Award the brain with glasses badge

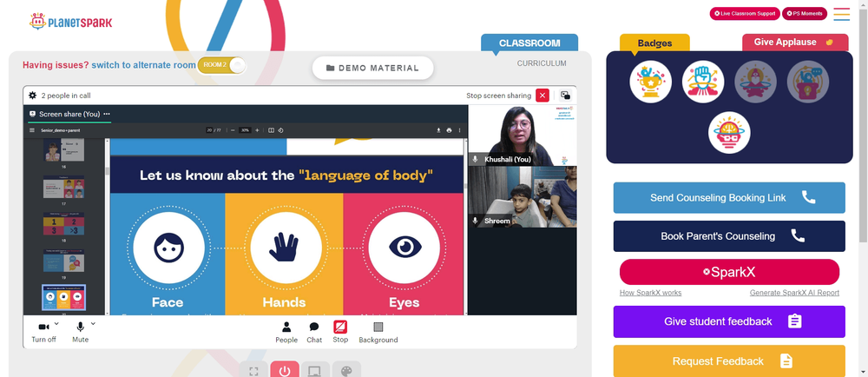pyautogui.click(x=729, y=133)
